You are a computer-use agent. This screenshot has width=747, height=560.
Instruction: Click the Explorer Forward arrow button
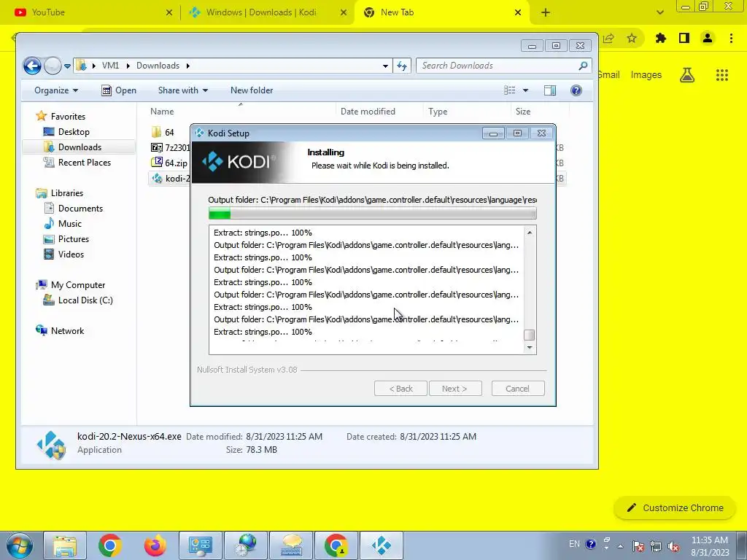tap(53, 66)
